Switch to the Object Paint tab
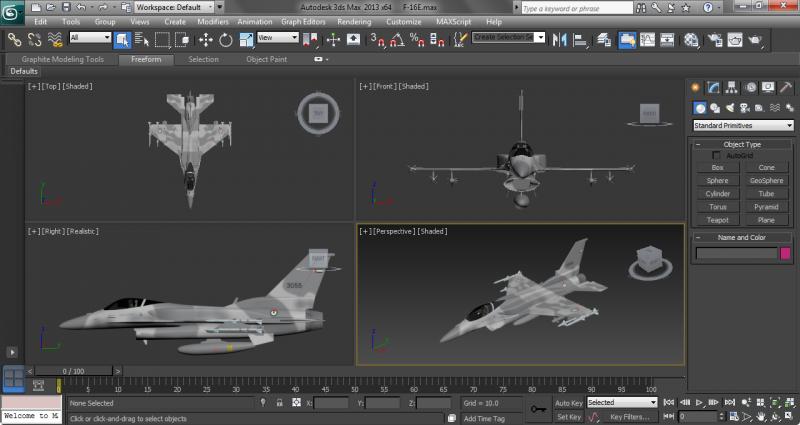Screen dimensions: 800x425 point(266,59)
